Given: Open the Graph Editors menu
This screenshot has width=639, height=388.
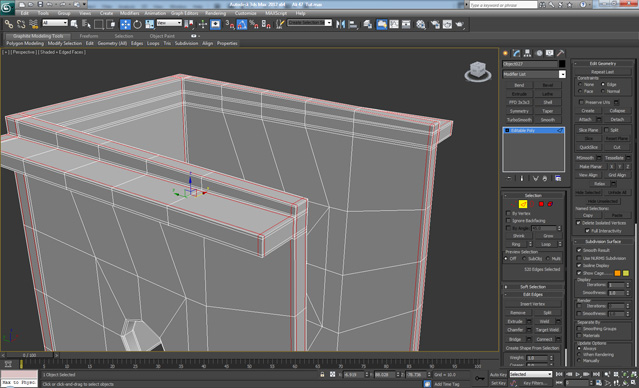Looking at the screenshot, I should [x=185, y=13].
